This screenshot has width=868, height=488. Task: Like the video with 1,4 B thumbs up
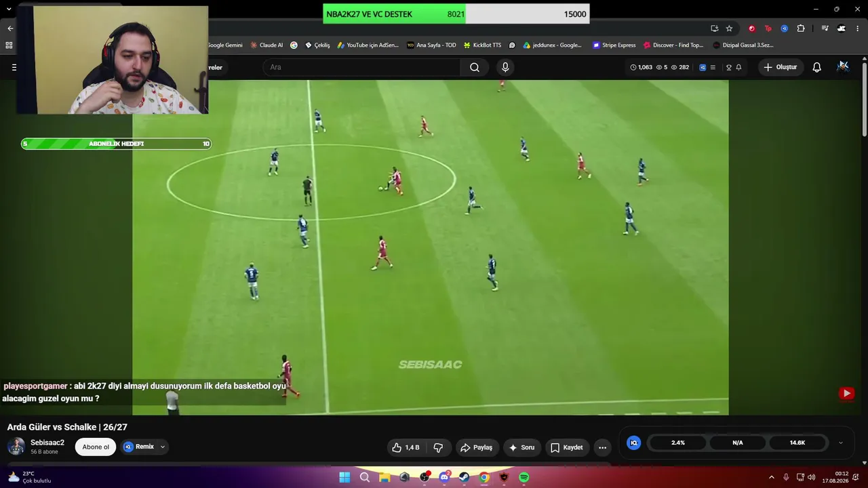[x=406, y=447]
